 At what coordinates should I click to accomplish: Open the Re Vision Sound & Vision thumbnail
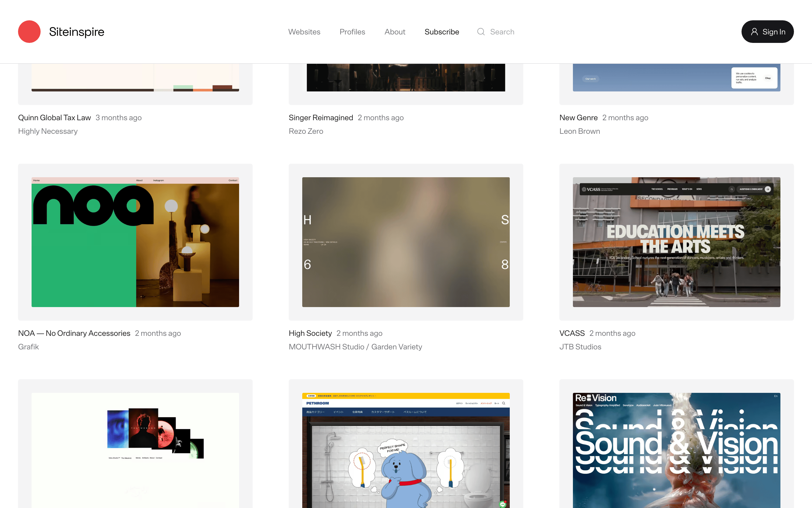click(676, 450)
